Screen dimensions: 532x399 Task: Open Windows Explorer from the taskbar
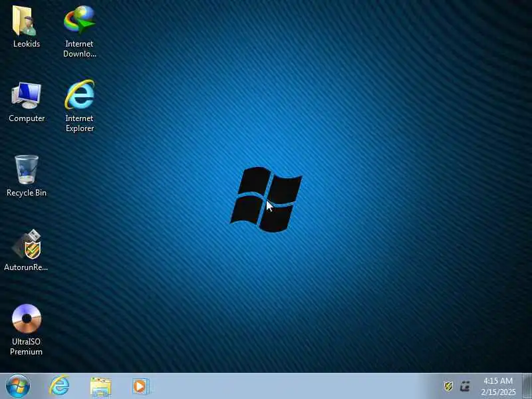pyautogui.click(x=100, y=387)
